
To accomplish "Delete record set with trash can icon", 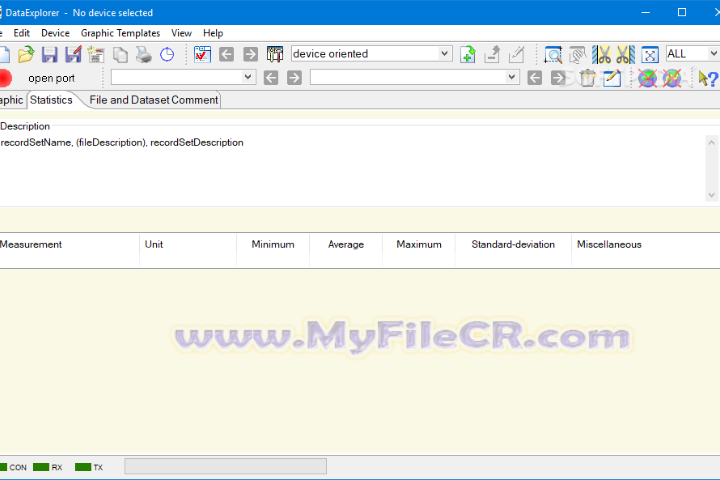I will coord(587,78).
